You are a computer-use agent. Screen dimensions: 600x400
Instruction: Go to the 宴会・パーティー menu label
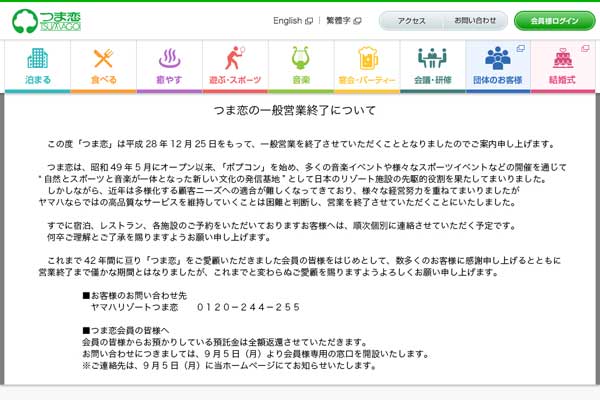point(367,80)
